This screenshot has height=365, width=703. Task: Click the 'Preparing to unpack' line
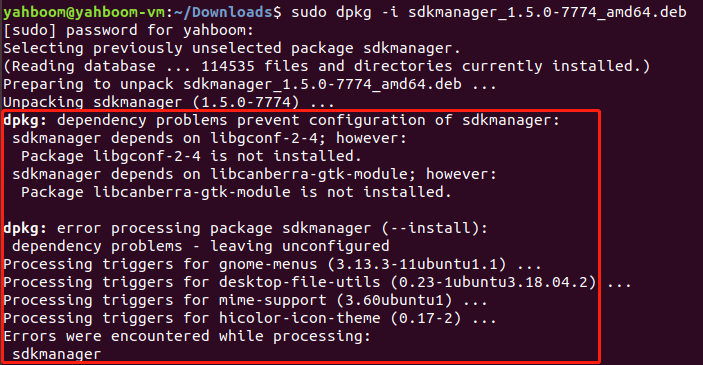coord(250,84)
